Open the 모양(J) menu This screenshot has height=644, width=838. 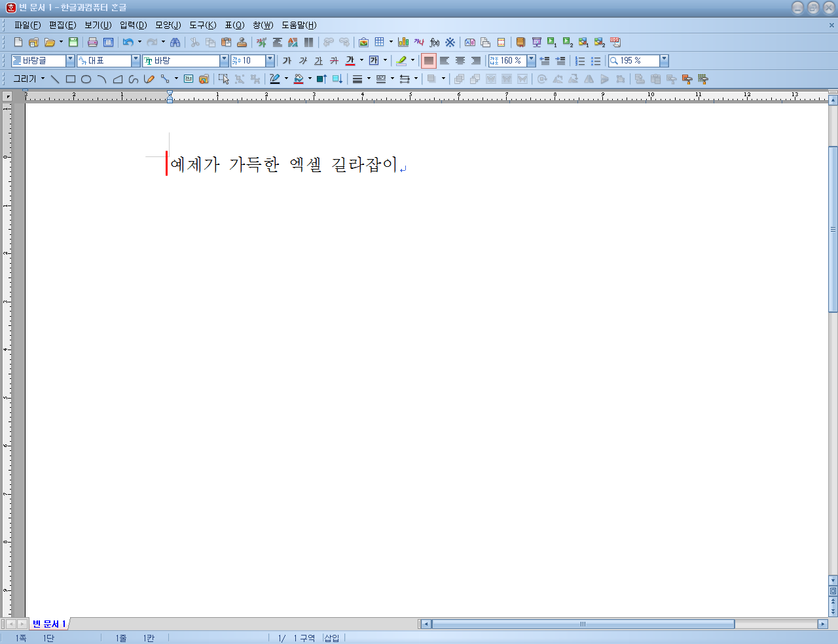168,25
